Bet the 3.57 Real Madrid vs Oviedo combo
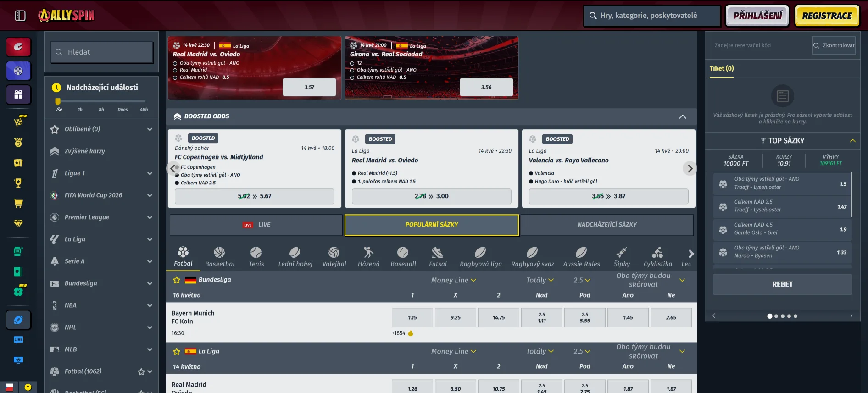Screen dimensions: 868x393 tap(309, 87)
